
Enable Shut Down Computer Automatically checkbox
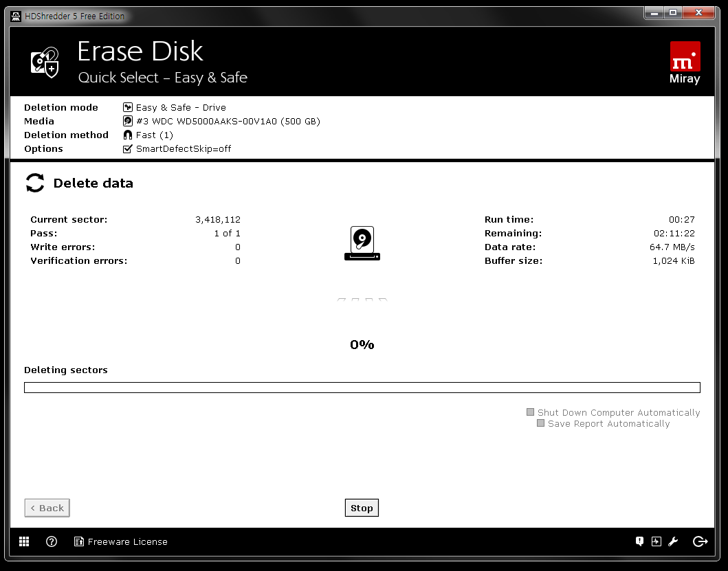coord(530,412)
